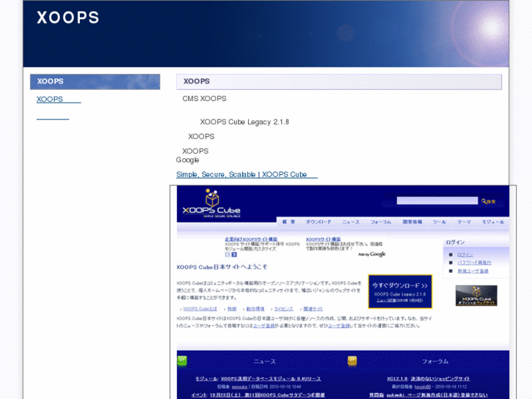Open the XOOPS汎用データベースモジュール news link
Viewport: 532px width, 399px height.
pyautogui.click(x=271, y=379)
